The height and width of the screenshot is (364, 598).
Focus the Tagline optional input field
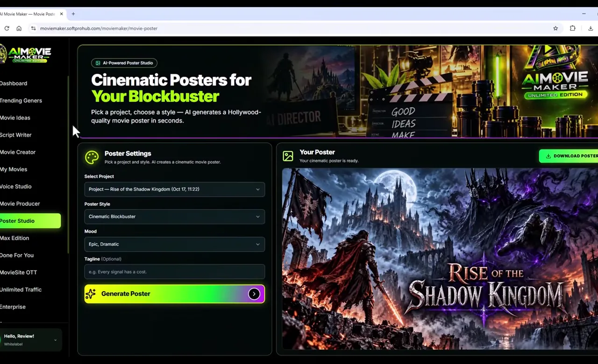click(175, 272)
